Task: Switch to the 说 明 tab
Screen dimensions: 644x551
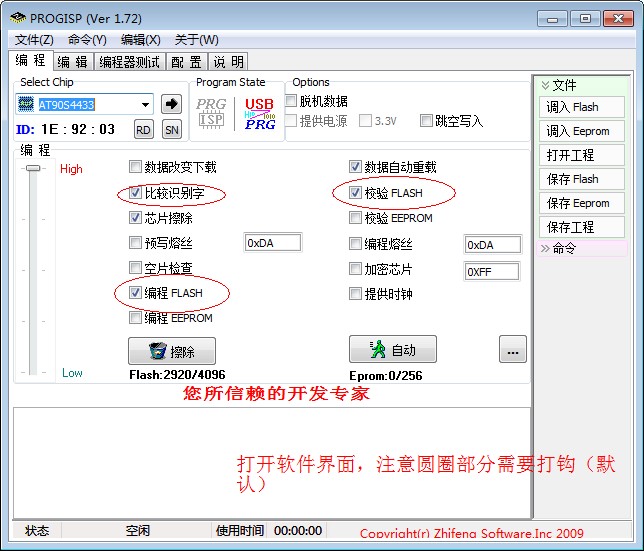Action: click(228, 62)
